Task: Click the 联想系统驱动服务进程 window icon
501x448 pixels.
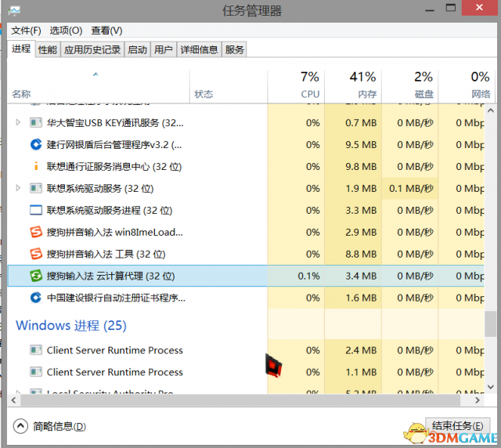Action: [x=36, y=210]
